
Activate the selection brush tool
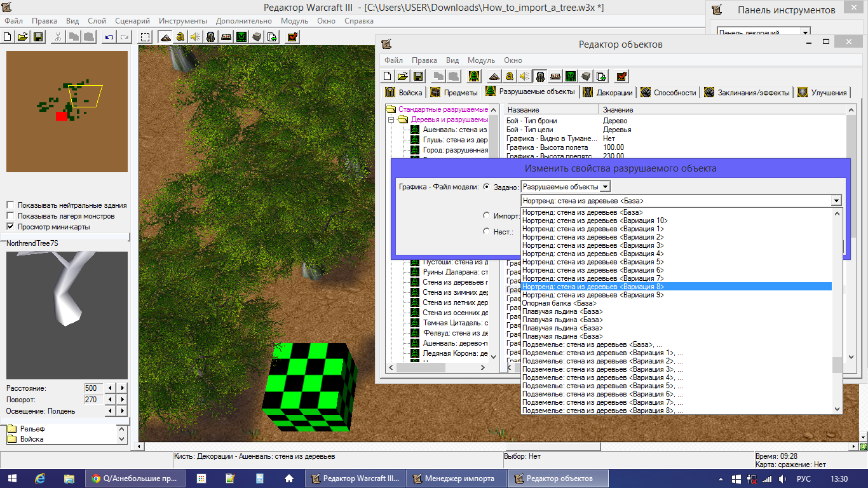pos(146,37)
